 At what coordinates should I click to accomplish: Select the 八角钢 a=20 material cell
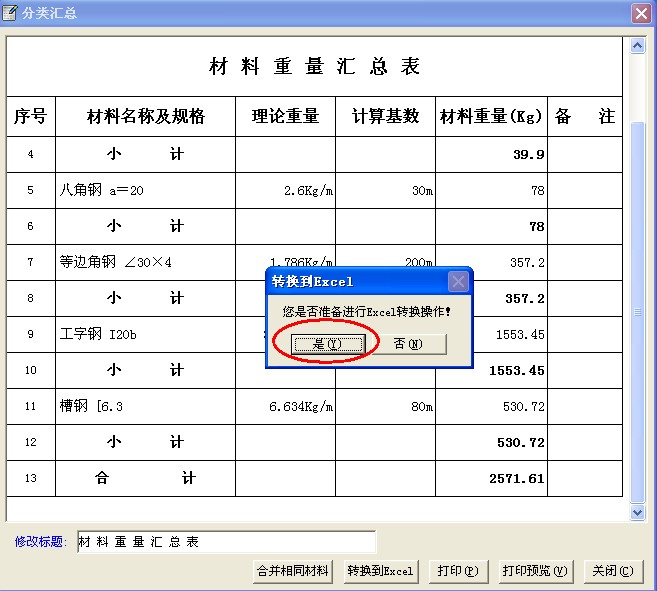[145, 190]
